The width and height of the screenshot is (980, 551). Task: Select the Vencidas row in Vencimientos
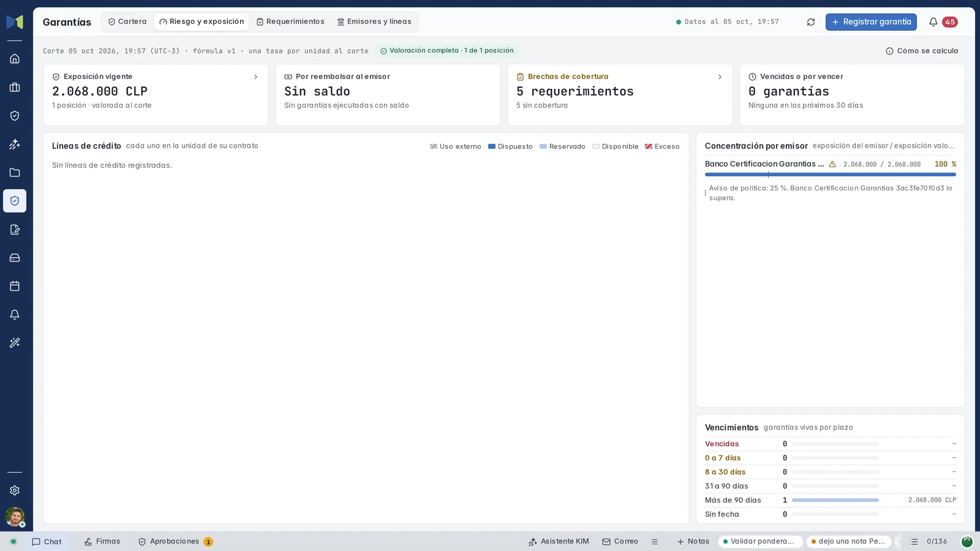point(831,444)
